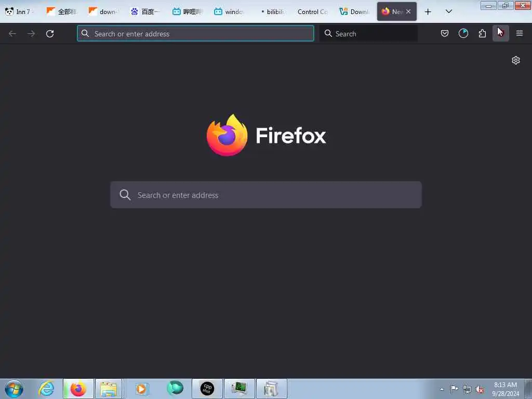Switch to the Inn 7 panda tab

pos(19,11)
